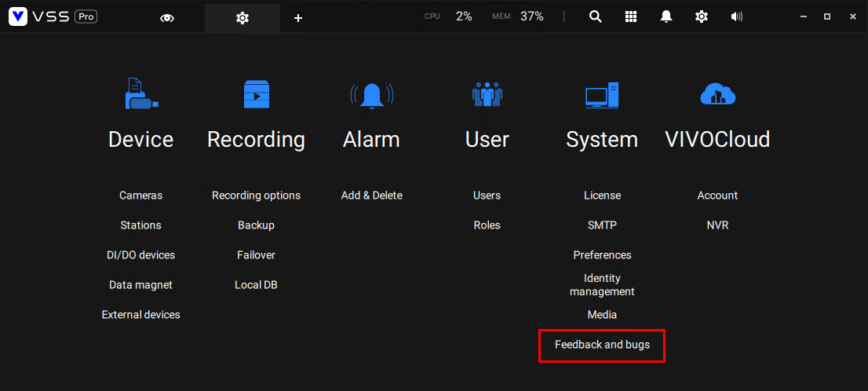Image resolution: width=868 pixels, height=391 pixels.
Task: Add a new tab with plus
Action: (x=297, y=18)
